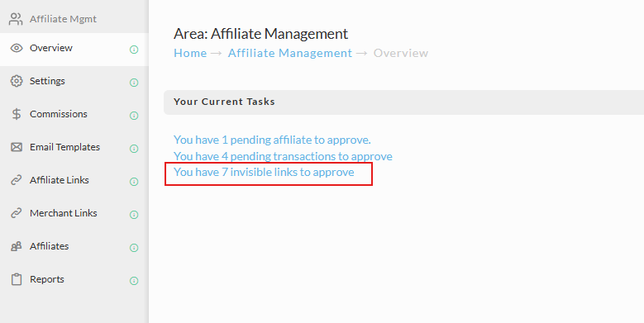Go to Home in the breadcrumb
The width and height of the screenshot is (644, 323).
pos(190,53)
